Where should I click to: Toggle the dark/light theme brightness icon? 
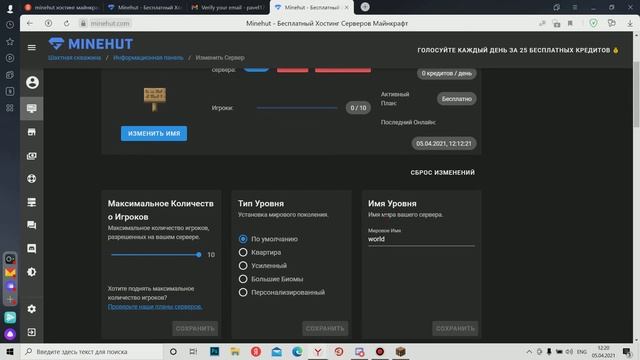tap(31, 272)
